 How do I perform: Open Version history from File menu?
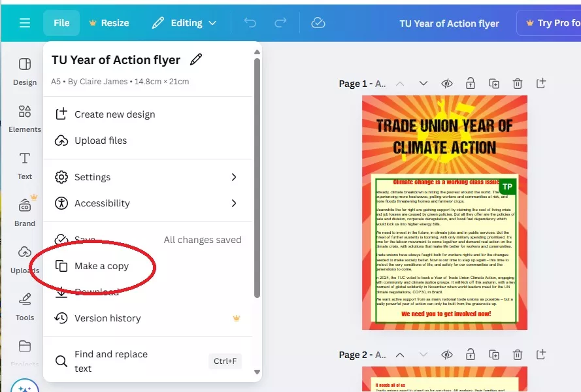[x=107, y=318]
